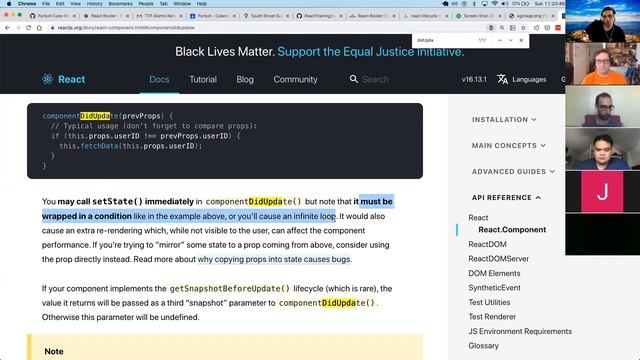Viewport: 640px width, 360px height.
Task: Open SyntheticEvent in sidebar
Action: [x=494, y=288]
